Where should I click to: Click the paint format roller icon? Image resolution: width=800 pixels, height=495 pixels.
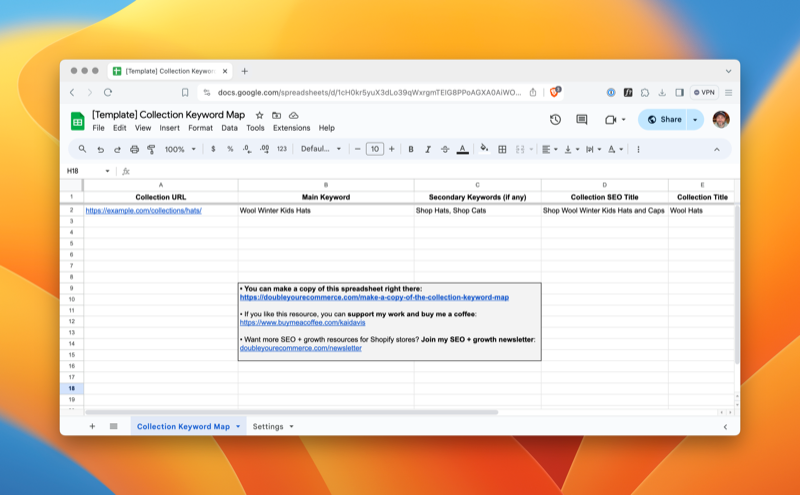pos(151,149)
